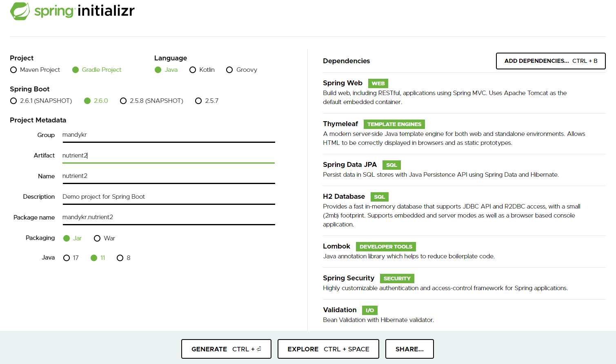Image resolution: width=616 pixels, height=364 pixels.
Task: Focus the Description input field
Action: click(x=169, y=197)
